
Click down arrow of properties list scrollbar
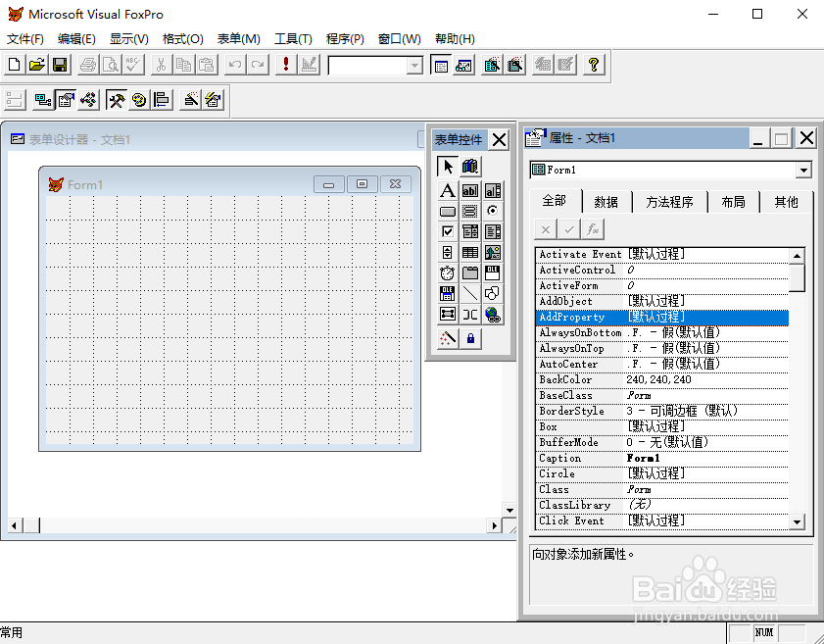point(798,521)
